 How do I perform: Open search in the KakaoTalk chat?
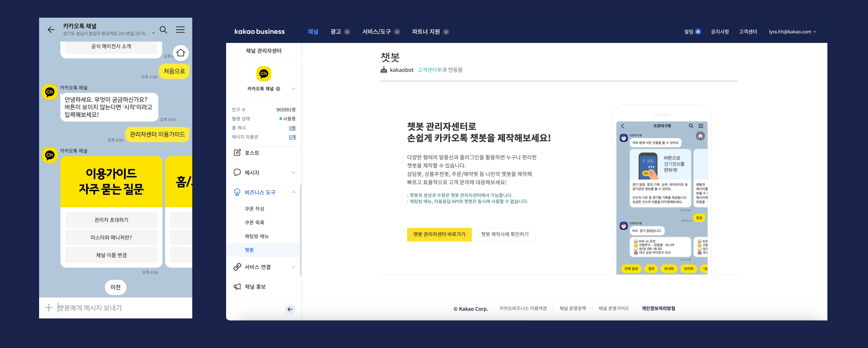click(163, 30)
